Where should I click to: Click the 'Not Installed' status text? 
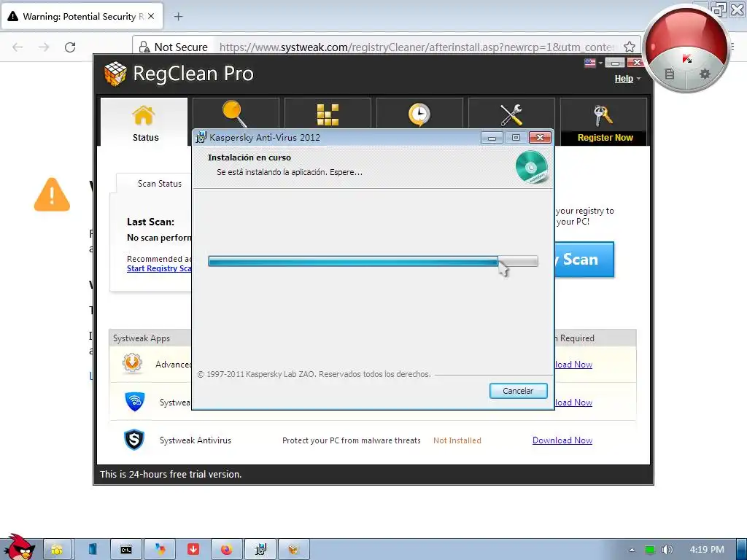[457, 440]
